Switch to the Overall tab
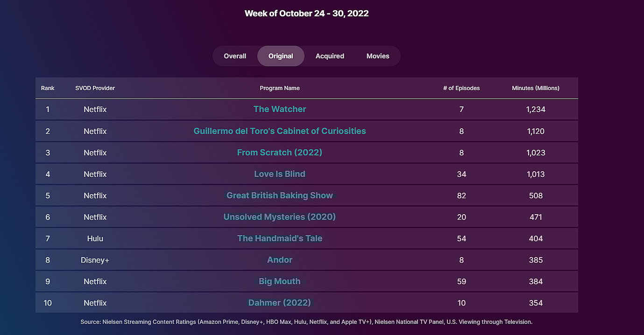The image size is (644, 335). tap(235, 56)
